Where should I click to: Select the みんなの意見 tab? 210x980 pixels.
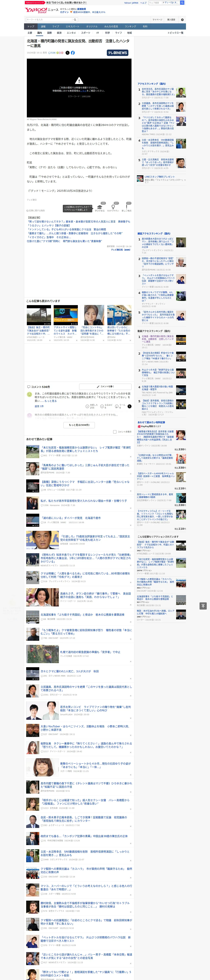tap(111, 27)
